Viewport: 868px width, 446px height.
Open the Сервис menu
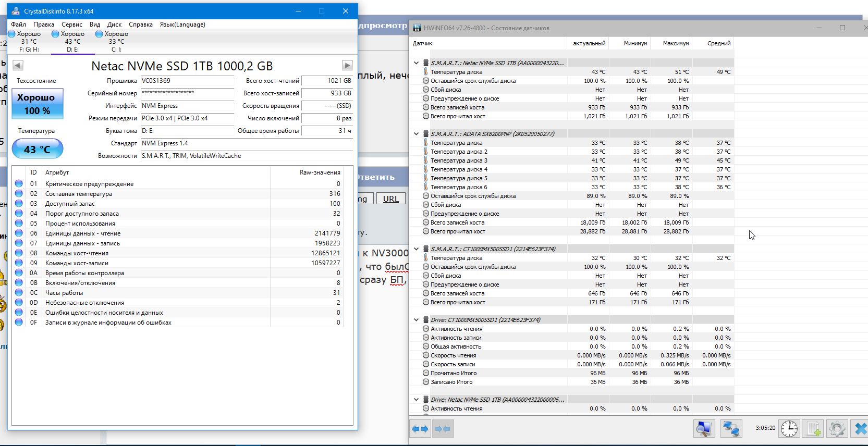point(72,24)
